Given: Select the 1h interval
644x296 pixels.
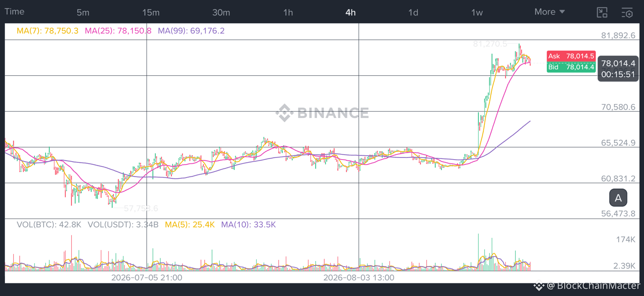Looking at the screenshot, I should (x=288, y=13).
